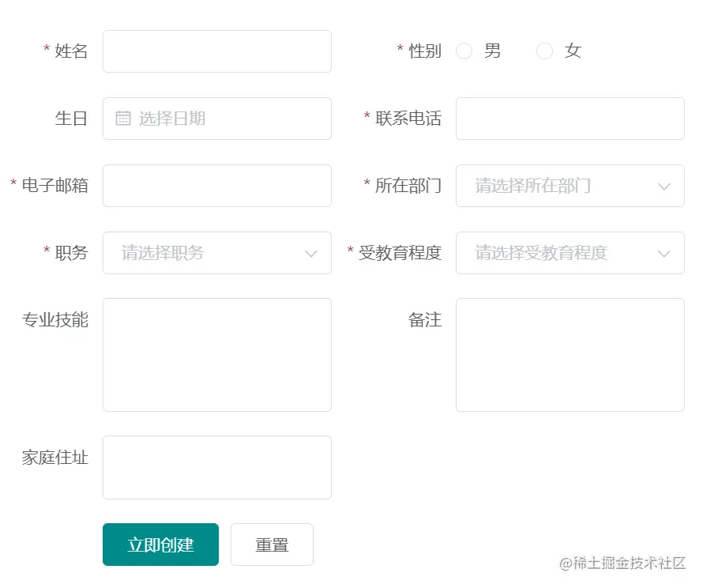The width and height of the screenshot is (703, 588).
Task: Open the 请选择所在部门 select box
Action: pyautogui.click(x=553, y=186)
